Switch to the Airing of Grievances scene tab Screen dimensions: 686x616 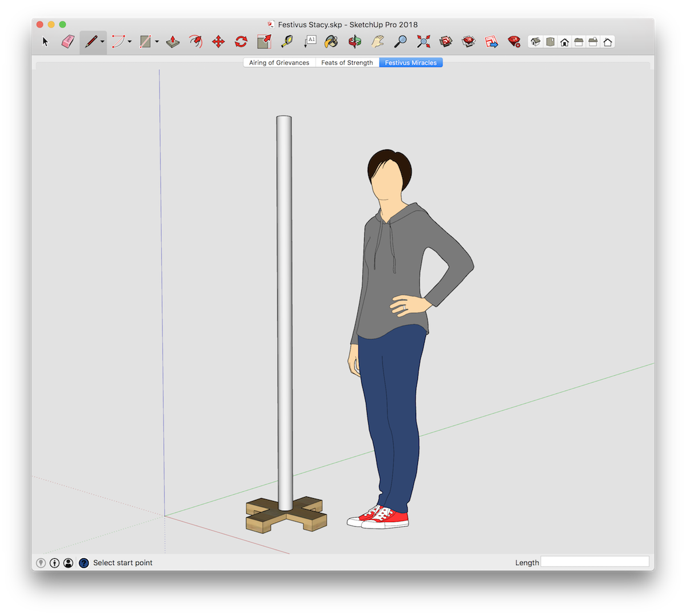[278, 62]
